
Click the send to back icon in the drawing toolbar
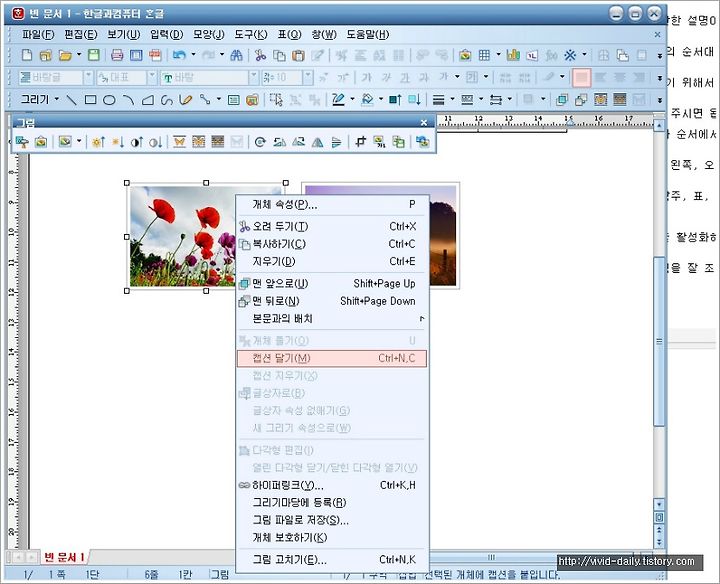click(581, 100)
